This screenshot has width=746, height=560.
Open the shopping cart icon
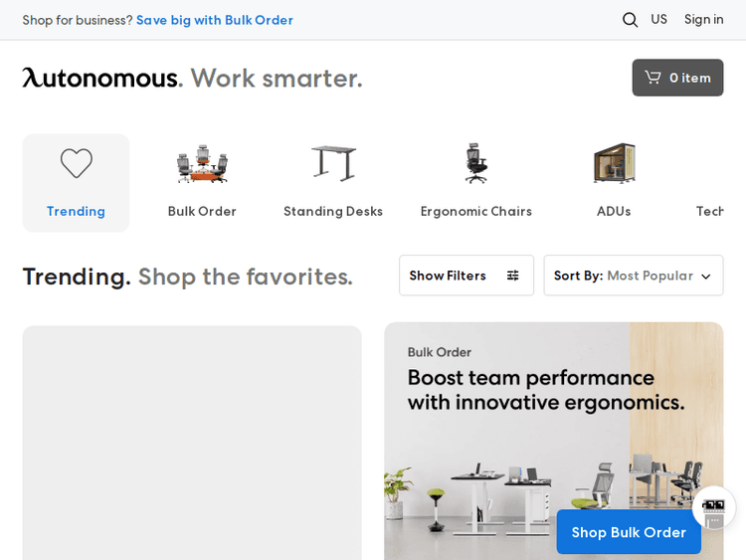(653, 78)
